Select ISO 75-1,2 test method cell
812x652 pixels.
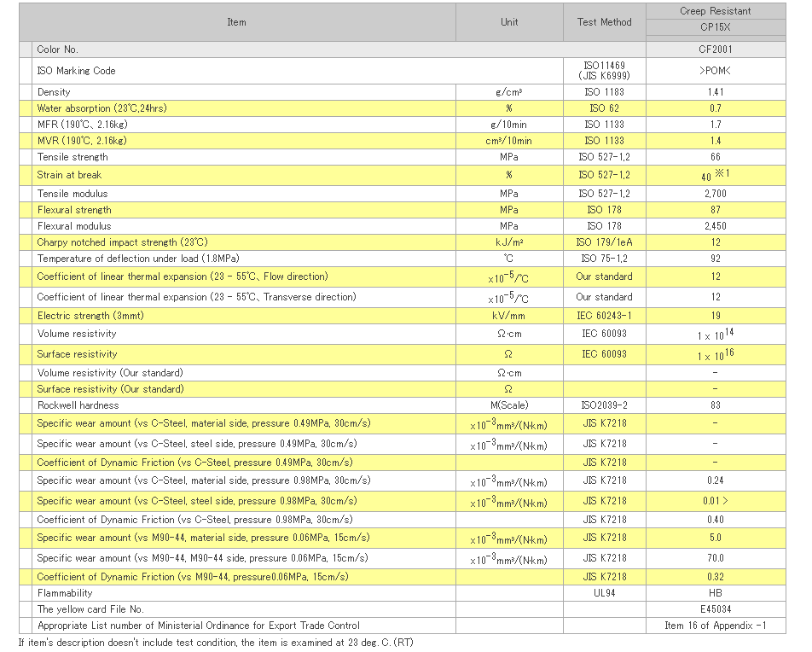[604, 259]
